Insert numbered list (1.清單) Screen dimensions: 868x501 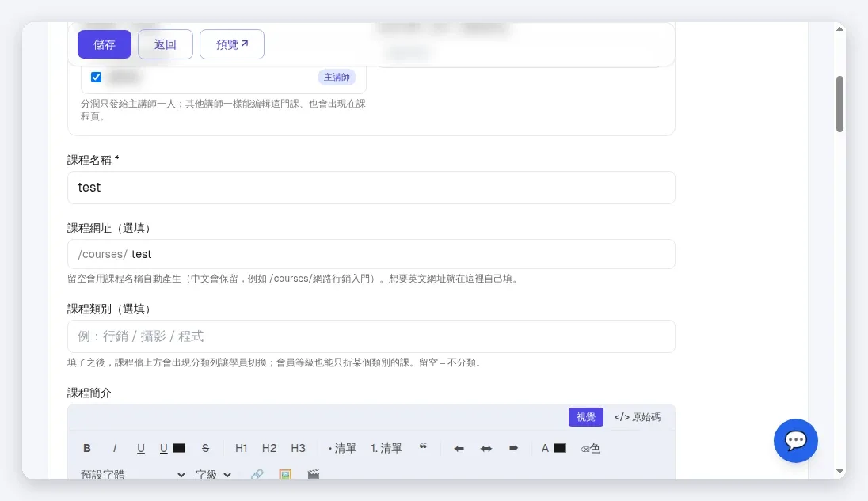(x=386, y=449)
